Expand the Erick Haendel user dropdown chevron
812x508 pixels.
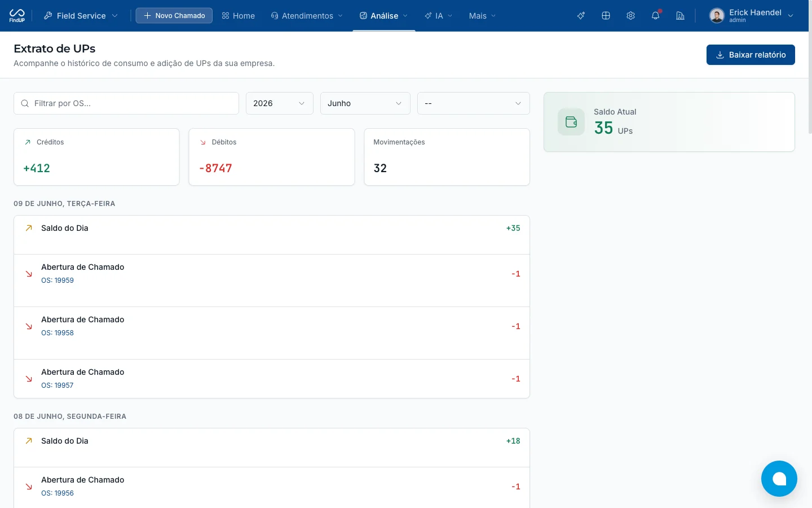pos(791,16)
